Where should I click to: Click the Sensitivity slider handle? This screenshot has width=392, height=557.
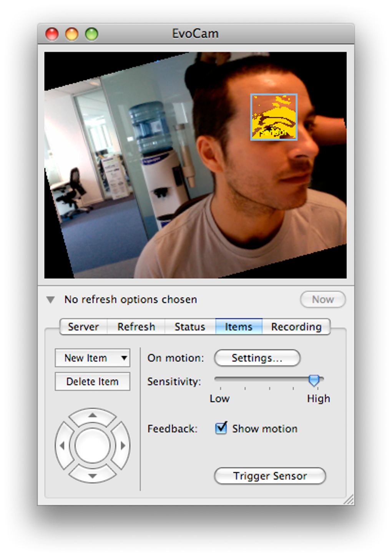[314, 380]
